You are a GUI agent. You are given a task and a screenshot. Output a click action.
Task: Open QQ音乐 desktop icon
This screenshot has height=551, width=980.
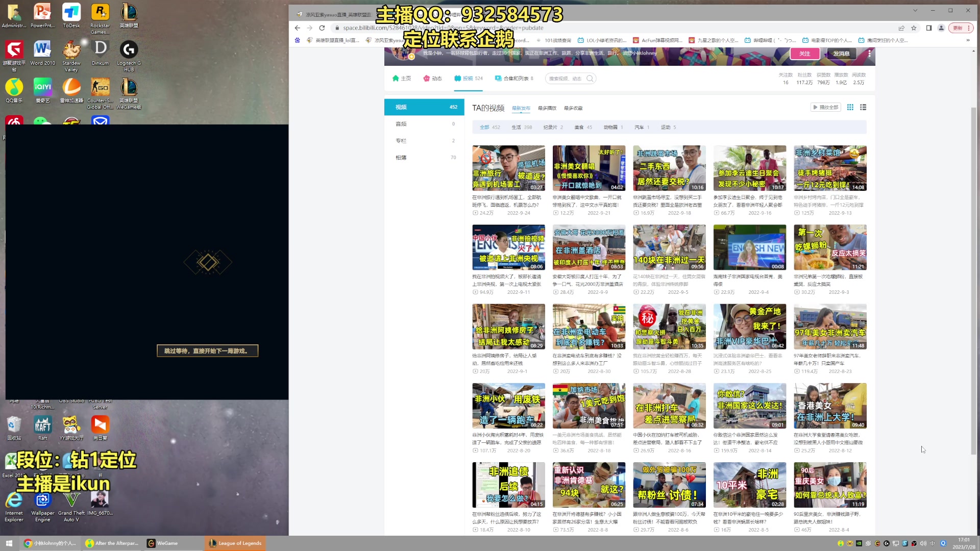pos(14,91)
